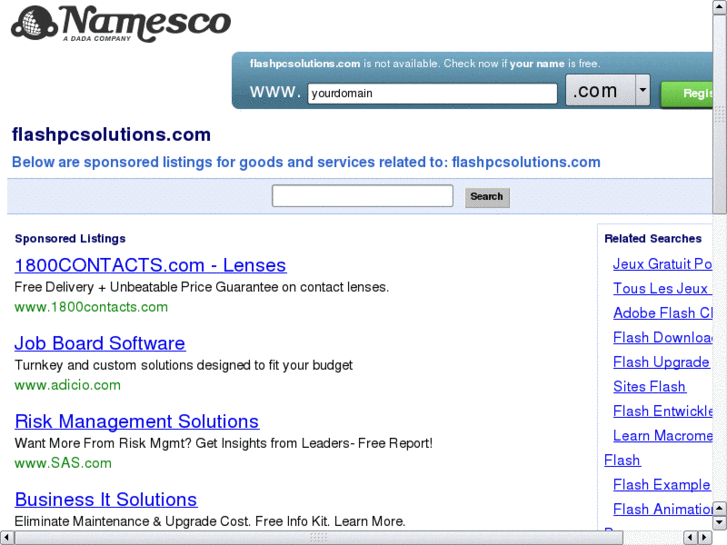
Task: Open the Flash Upgrade related search
Action: tap(661, 362)
